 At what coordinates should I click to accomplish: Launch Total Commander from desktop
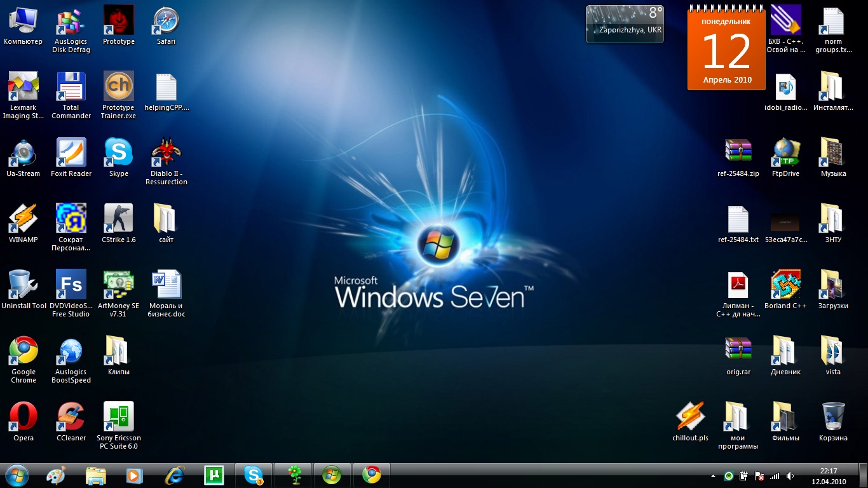tap(71, 95)
